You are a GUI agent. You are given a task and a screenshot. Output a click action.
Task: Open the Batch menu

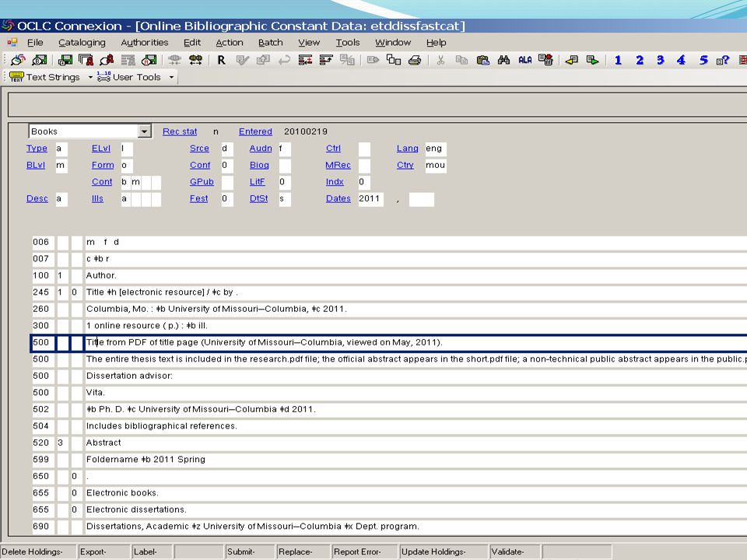coord(271,42)
